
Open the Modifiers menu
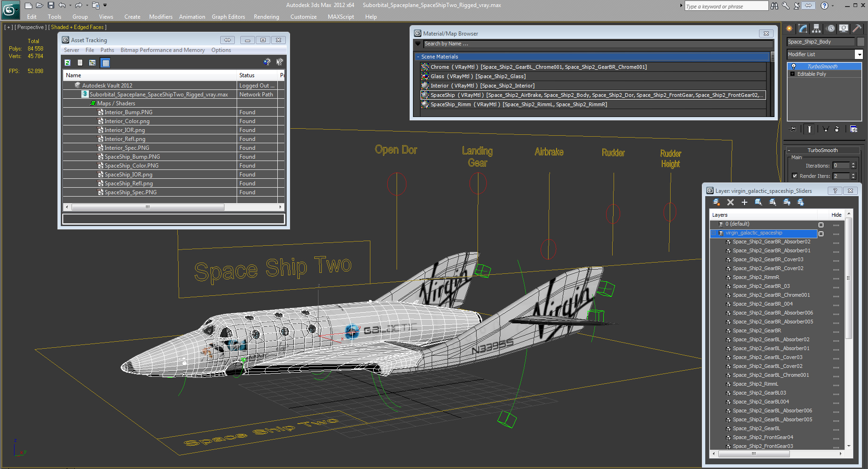[x=161, y=17]
